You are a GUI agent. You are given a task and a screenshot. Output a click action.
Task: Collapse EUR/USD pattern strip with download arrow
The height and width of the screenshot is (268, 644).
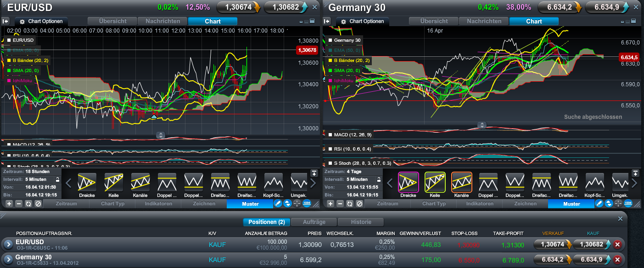pos(314,173)
